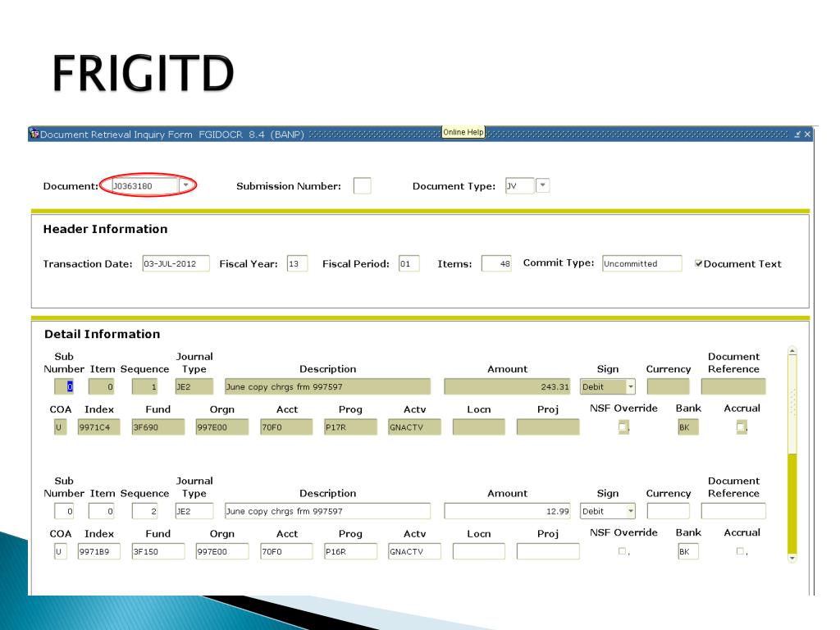
Task: Click the yellow scrollbar thumb in Detail Information
Action: pos(792,503)
